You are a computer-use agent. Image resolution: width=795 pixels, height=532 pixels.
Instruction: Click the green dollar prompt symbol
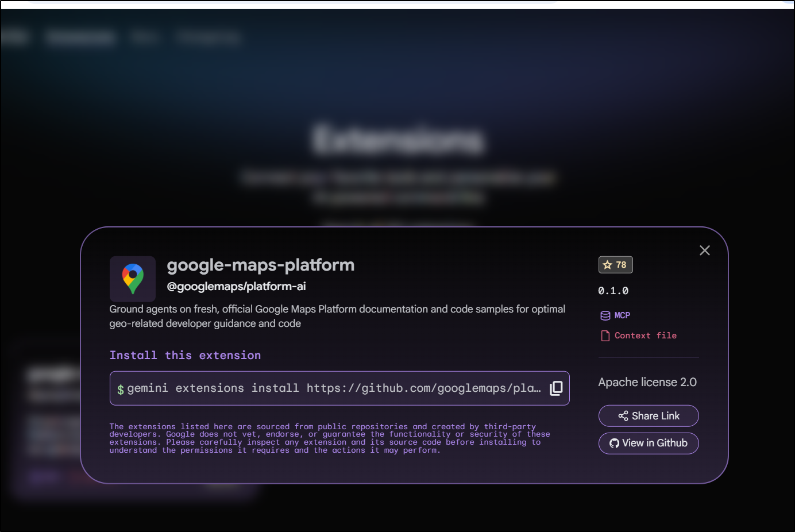tap(121, 390)
